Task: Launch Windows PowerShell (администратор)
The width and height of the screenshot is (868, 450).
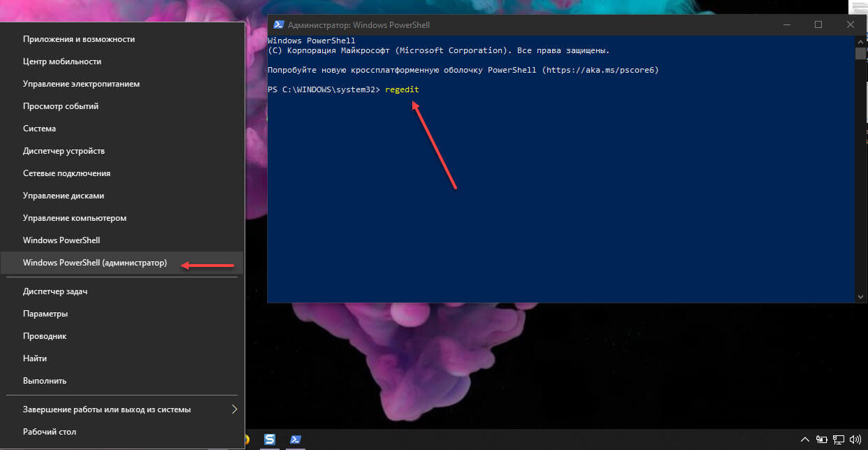Action: tap(122, 263)
